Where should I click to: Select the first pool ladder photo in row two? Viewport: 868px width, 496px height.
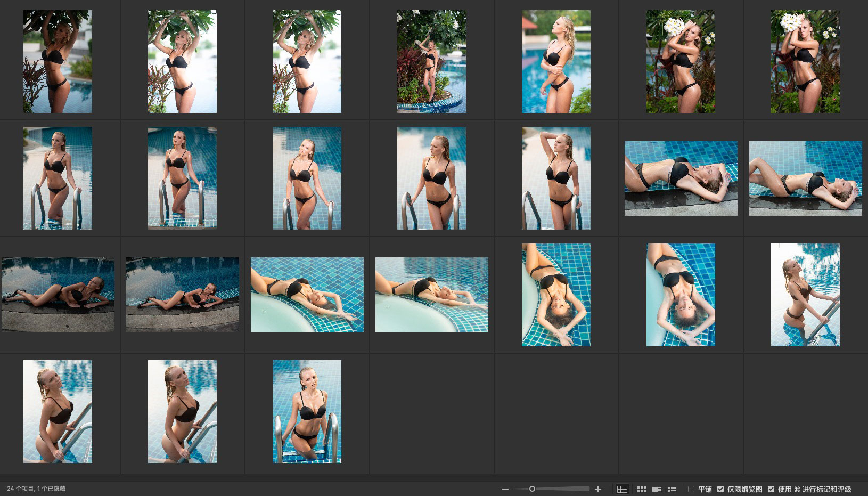tap(58, 178)
